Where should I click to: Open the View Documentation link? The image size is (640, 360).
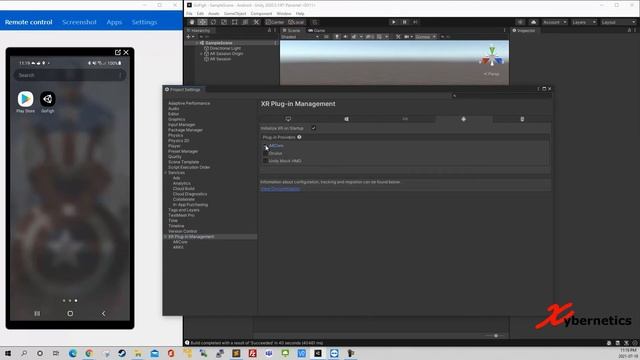[x=280, y=189]
